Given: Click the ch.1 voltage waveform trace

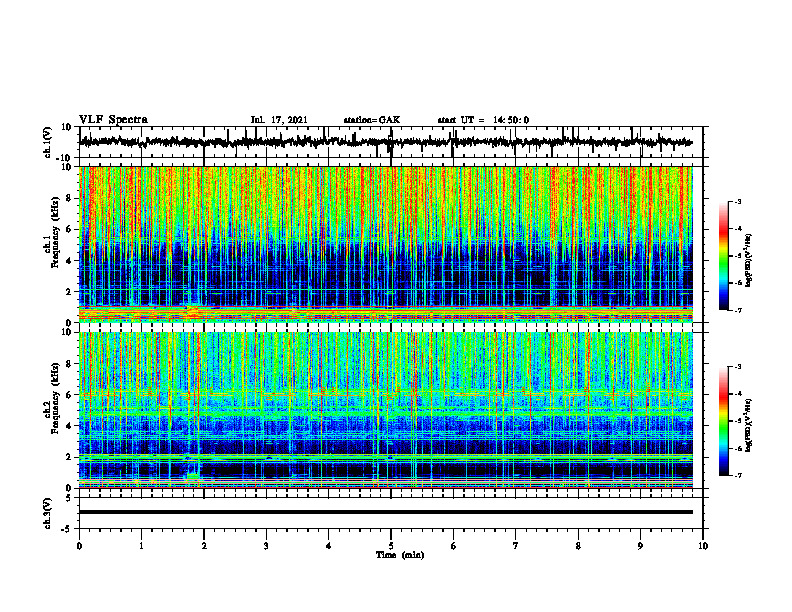Looking at the screenshot, I should point(385,142).
